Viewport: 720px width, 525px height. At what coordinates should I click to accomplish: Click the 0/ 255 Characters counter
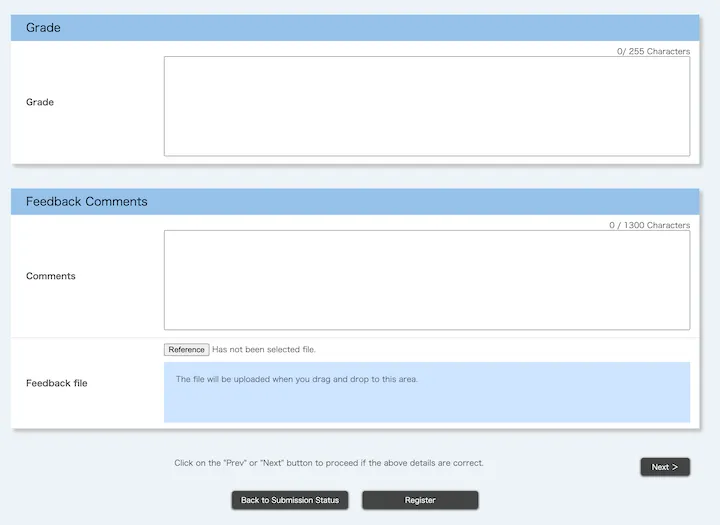(x=653, y=51)
